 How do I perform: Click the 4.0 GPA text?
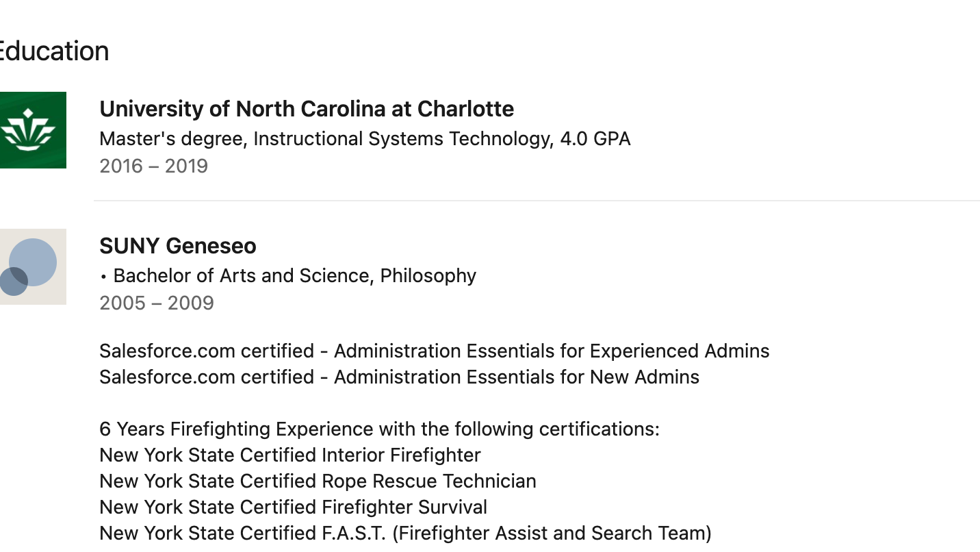[x=595, y=138]
